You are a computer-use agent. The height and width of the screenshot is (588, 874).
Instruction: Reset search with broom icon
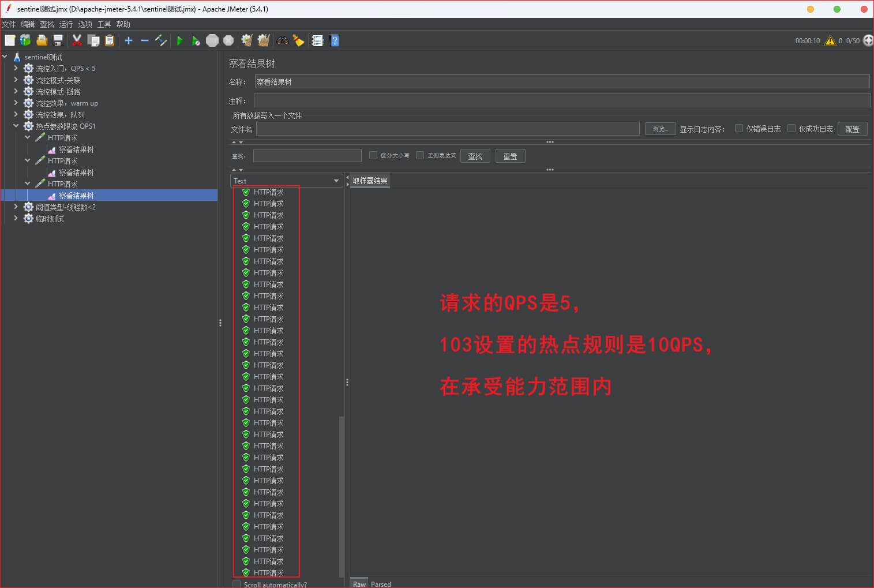[x=298, y=40]
